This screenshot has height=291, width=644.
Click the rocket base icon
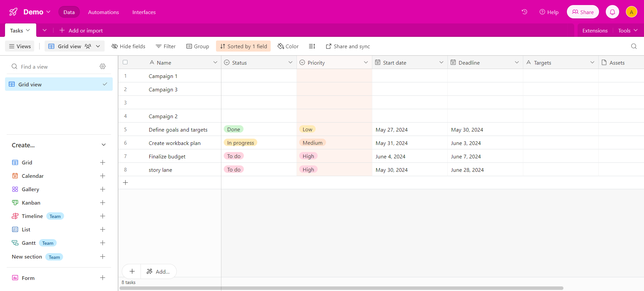click(x=13, y=12)
